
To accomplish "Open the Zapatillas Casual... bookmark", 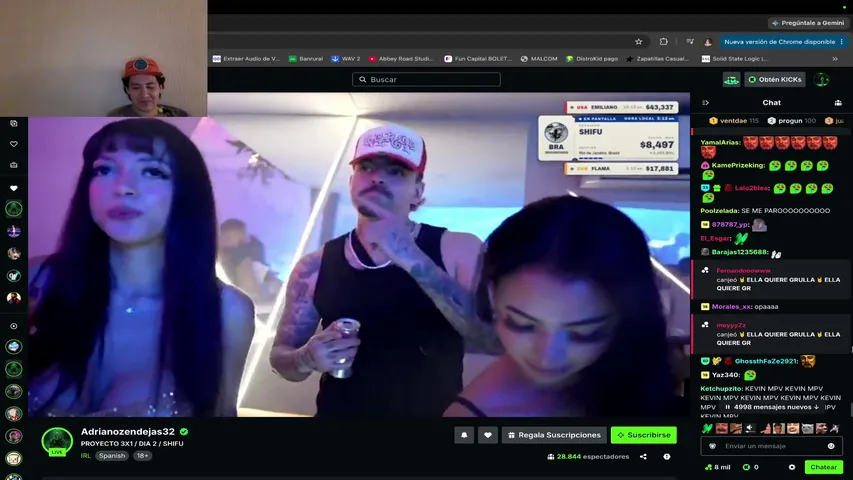I will click(658, 59).
